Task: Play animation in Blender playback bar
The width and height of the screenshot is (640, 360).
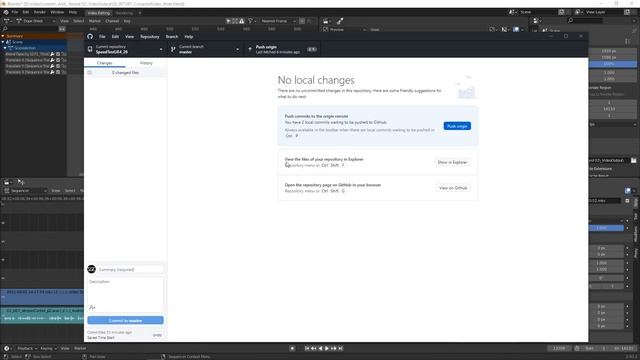Action: [x=327, y=348]
